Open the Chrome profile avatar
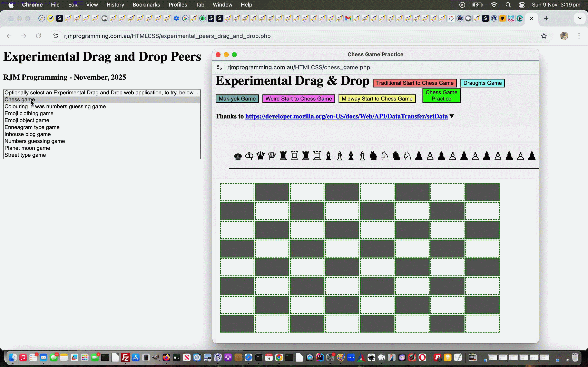 tap(564, 36)
